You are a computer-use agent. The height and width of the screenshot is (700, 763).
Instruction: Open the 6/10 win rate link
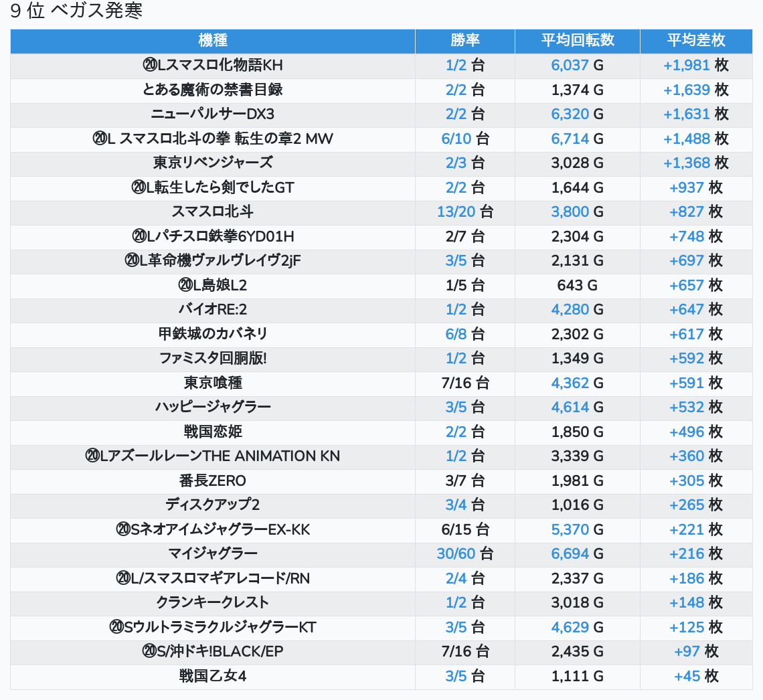[456, 139]
